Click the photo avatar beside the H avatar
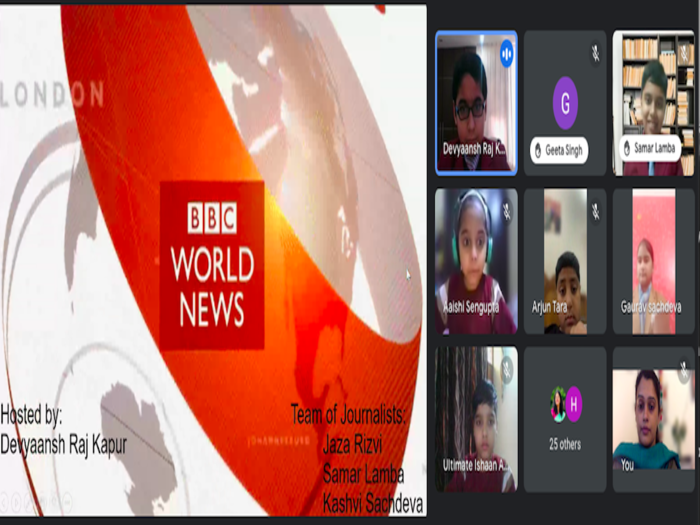Viewport: 700px width, 525px height. point(558,404)
